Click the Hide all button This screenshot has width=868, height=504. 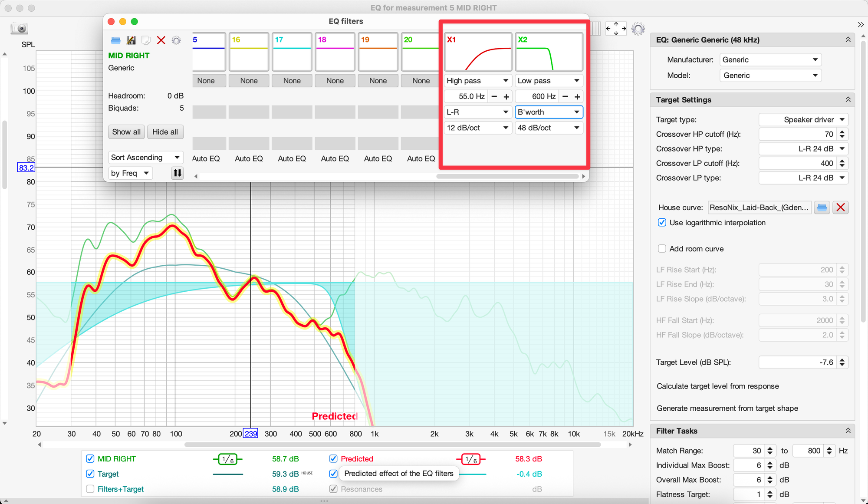165,132
